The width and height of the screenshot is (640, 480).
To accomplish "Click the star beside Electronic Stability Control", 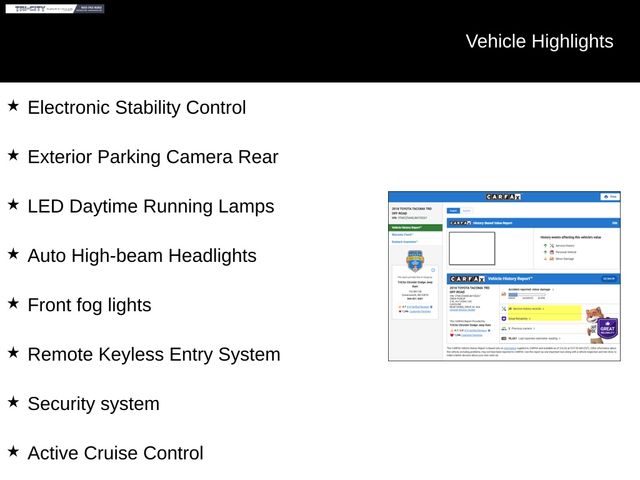I will 13,105.
